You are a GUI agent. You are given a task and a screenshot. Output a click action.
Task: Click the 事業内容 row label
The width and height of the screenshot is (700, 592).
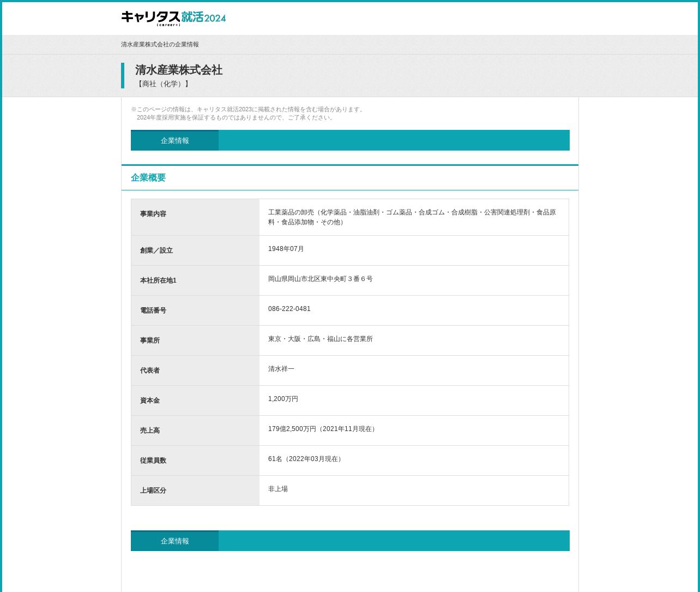[153, 214]
